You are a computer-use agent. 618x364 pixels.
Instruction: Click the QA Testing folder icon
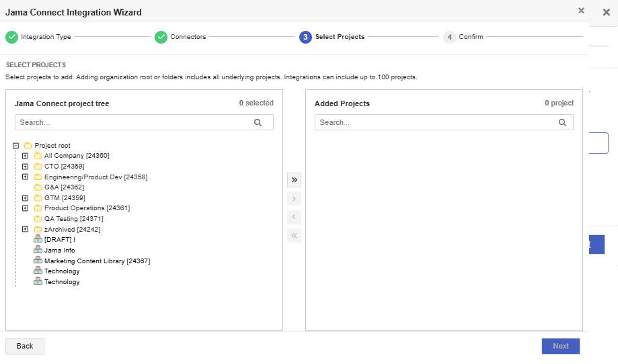coord(38,219)
